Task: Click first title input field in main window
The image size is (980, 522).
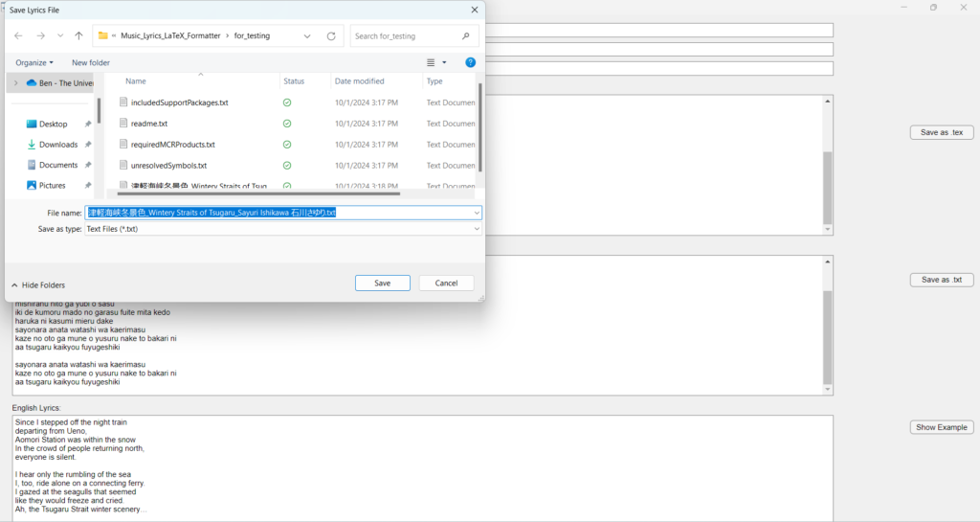Action: (659, 30)
